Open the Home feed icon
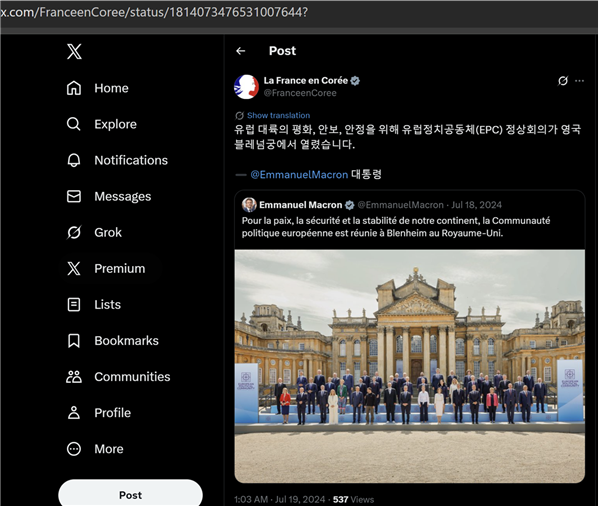 pos(74,88)
